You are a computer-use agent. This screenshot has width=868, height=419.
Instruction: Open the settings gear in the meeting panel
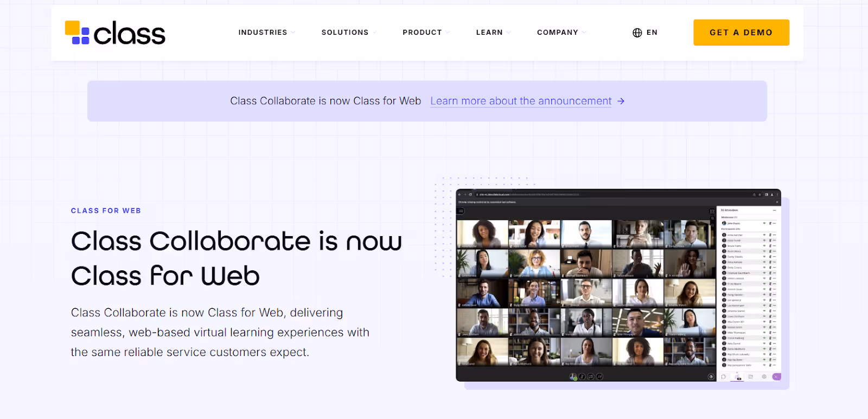click(764, 377)
